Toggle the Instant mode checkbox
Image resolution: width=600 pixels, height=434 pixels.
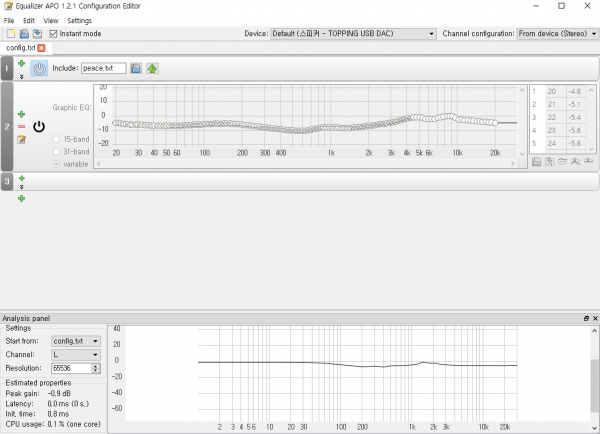[53, 33]
